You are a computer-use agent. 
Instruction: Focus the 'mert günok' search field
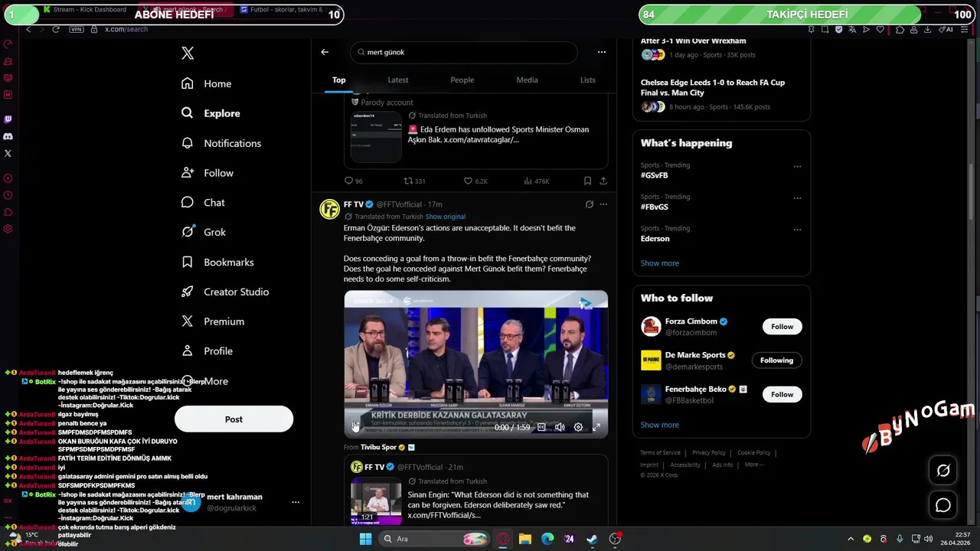464,52
